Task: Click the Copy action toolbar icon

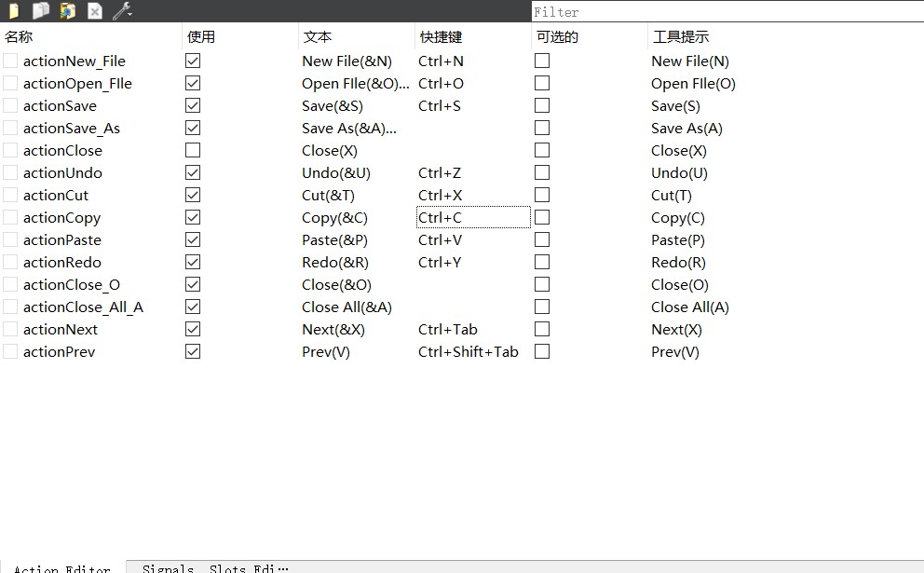Action: point(41,10)
